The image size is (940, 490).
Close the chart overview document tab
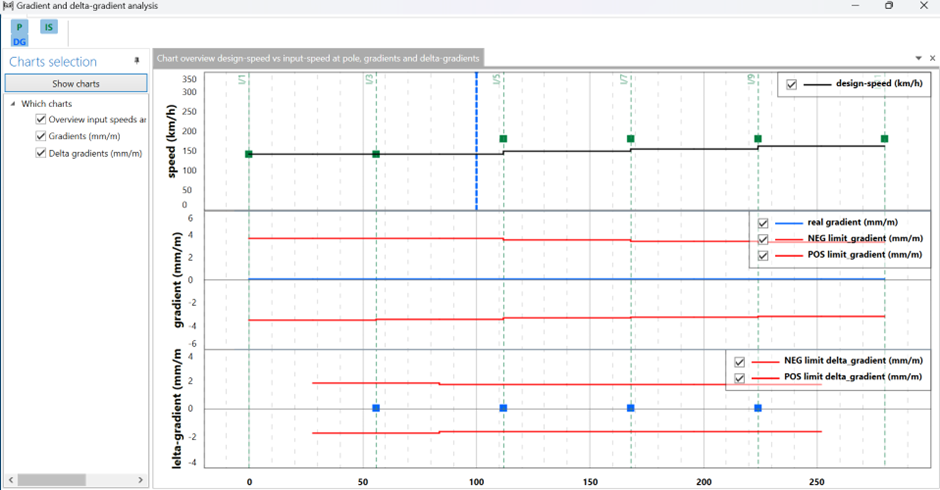[x=931, y=59]
